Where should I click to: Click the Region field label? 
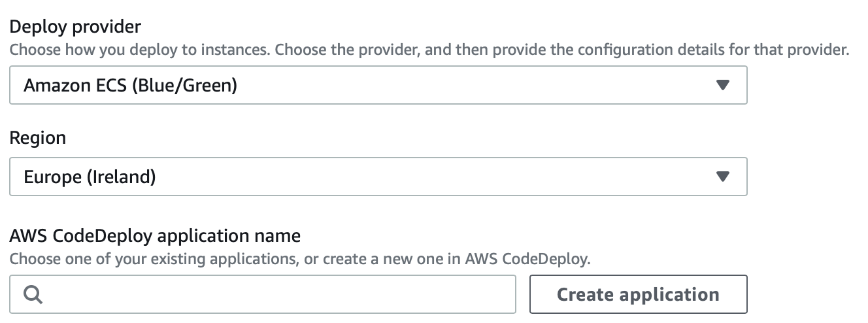[37, 138]
